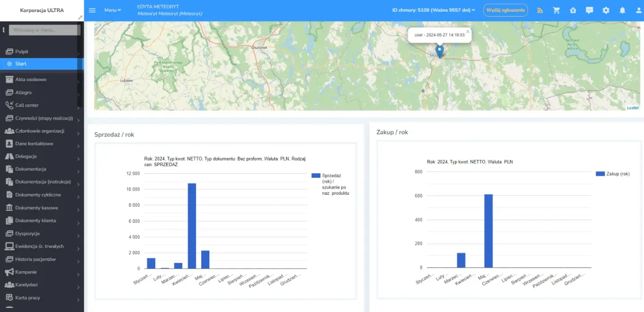644x312 pixels.
Task: Open the shopping cart icon
Action: click(x=556, y=10)
